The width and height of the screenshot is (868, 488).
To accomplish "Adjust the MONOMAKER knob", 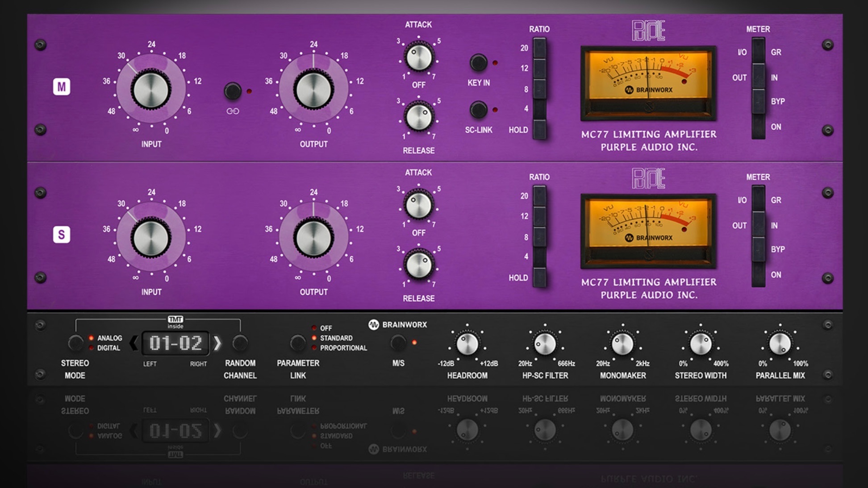I will pos(622,344).
